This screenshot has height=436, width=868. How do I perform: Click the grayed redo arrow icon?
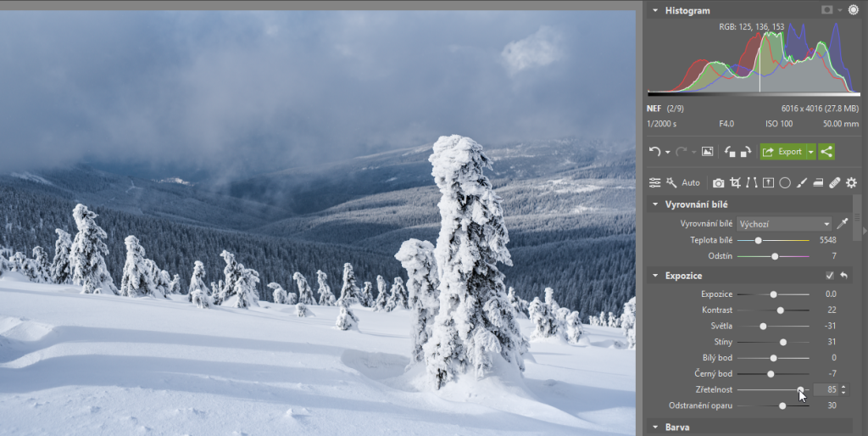[x=682, y=151]
